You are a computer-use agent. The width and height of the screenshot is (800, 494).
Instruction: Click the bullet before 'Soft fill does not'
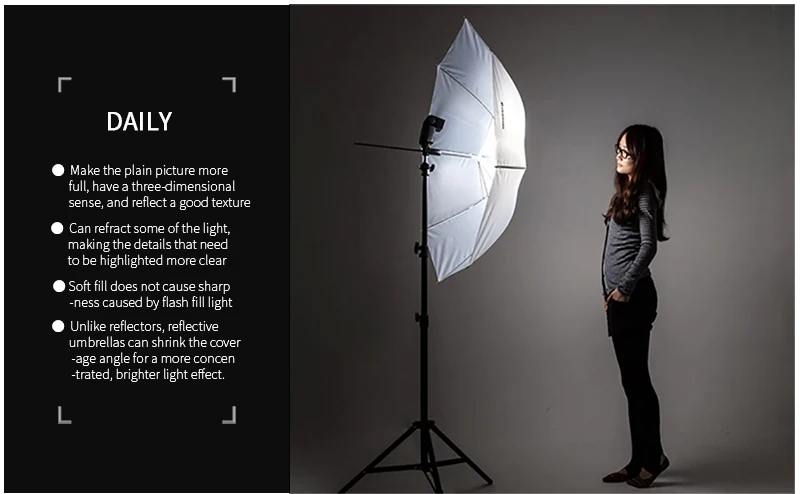point(59,286)
